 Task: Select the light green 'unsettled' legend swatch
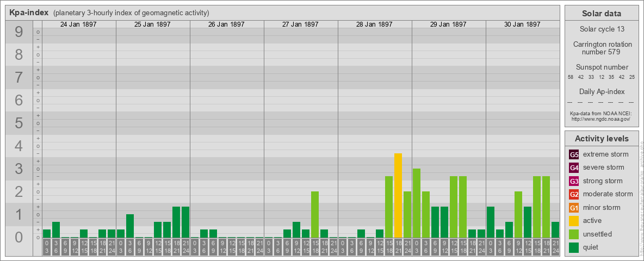574,234
